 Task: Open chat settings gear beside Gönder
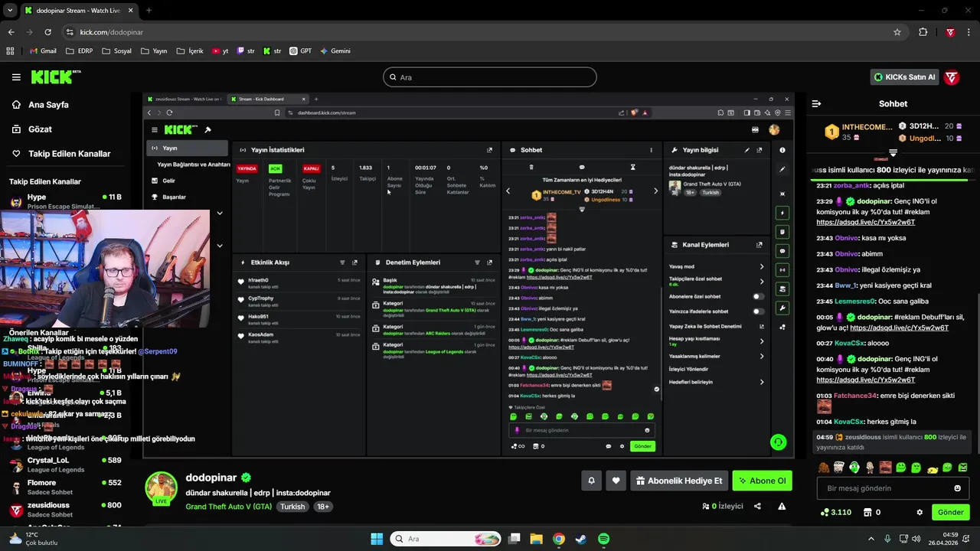(x=920, y=512)
